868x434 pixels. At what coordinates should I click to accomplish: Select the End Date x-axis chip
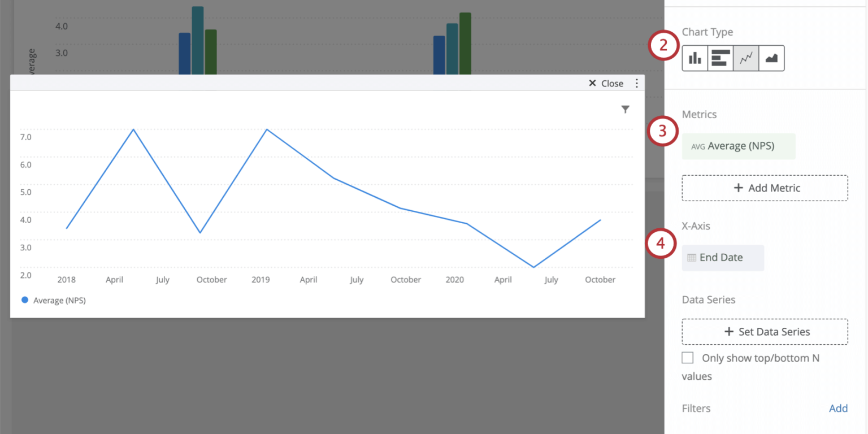coord(723,257)
